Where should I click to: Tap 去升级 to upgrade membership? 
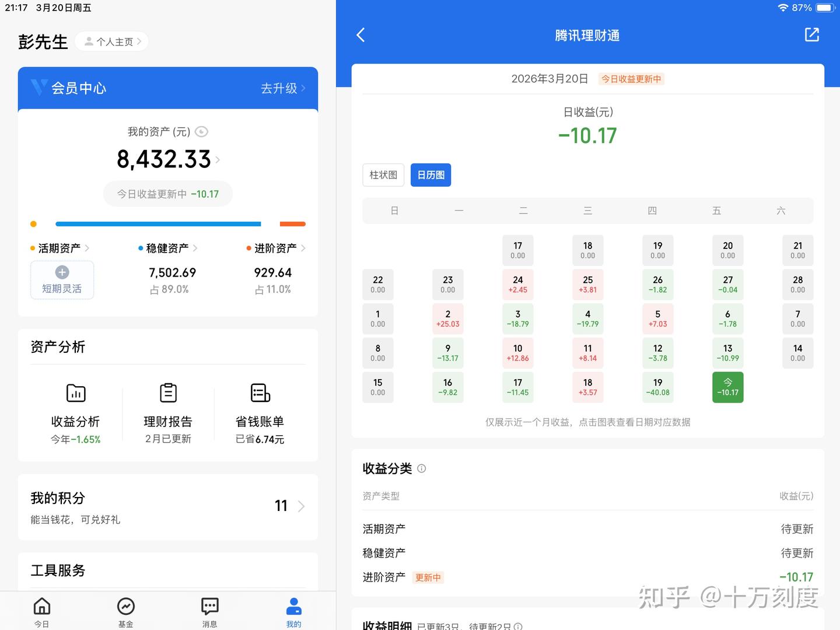(x=283, y=88)
